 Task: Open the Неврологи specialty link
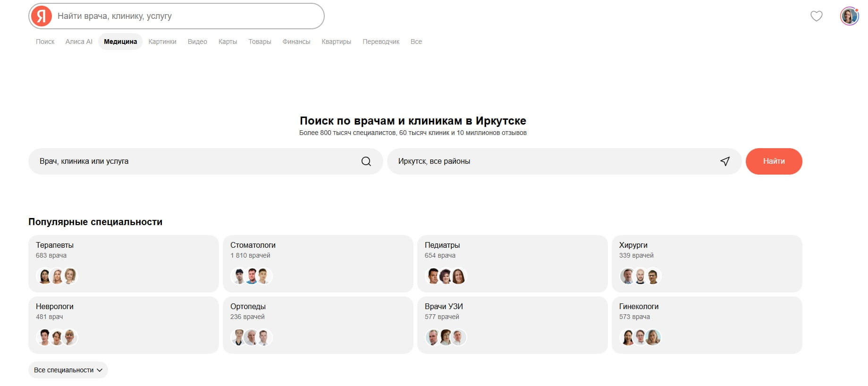click(x=55, y=306)
